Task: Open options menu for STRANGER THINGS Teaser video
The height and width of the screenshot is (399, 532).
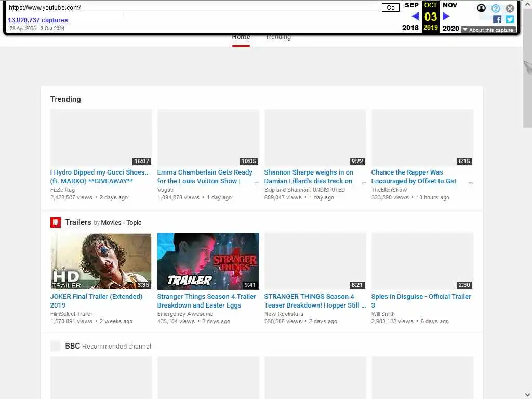Action: point(363,305)
